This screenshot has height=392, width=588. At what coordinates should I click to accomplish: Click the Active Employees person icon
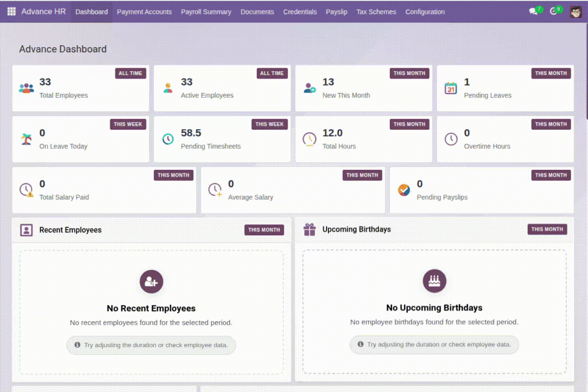[x=168, y=88]
